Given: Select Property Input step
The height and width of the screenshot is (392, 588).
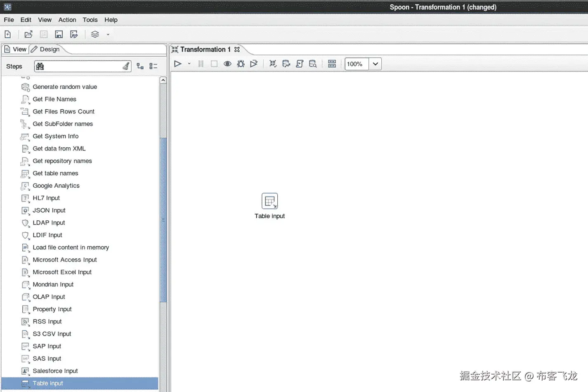Looking at the screenshot, I should tap(52, 310).
